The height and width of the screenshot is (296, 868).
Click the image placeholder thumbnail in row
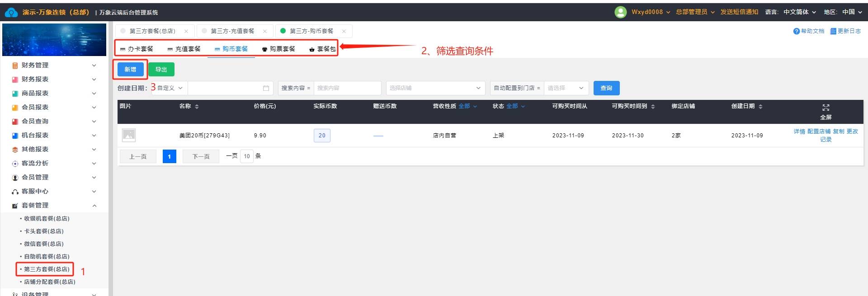pos(129,135)
